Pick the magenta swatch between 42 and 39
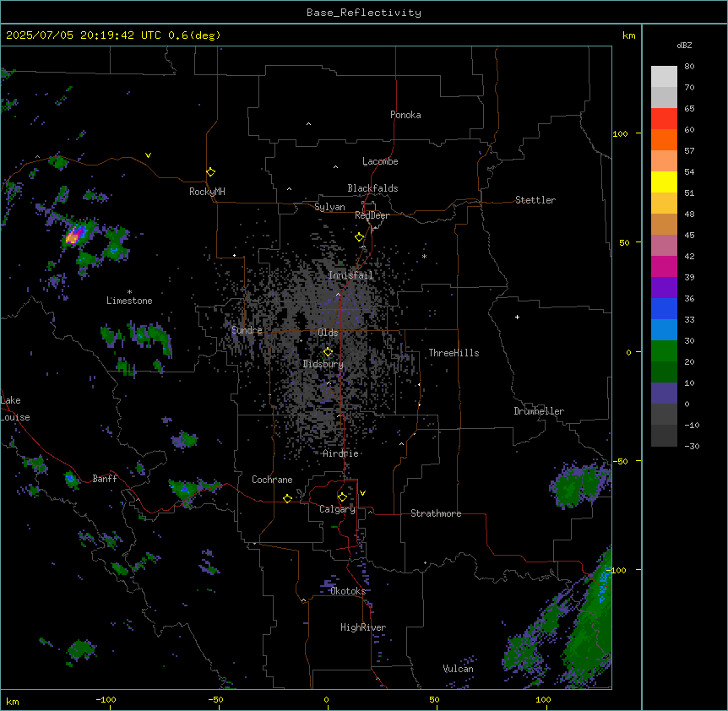This screenshot has height=711, width=728. coord(664,266)
